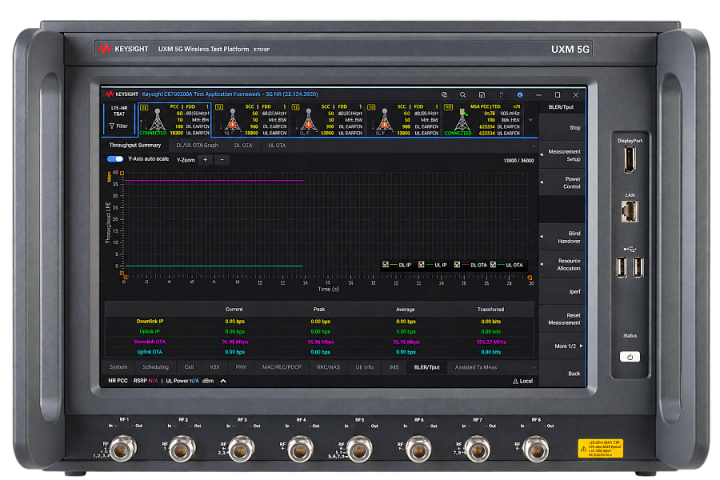Open the IMS tab
The height and width of the screenshot is (480, 720).
coord(394,367)
